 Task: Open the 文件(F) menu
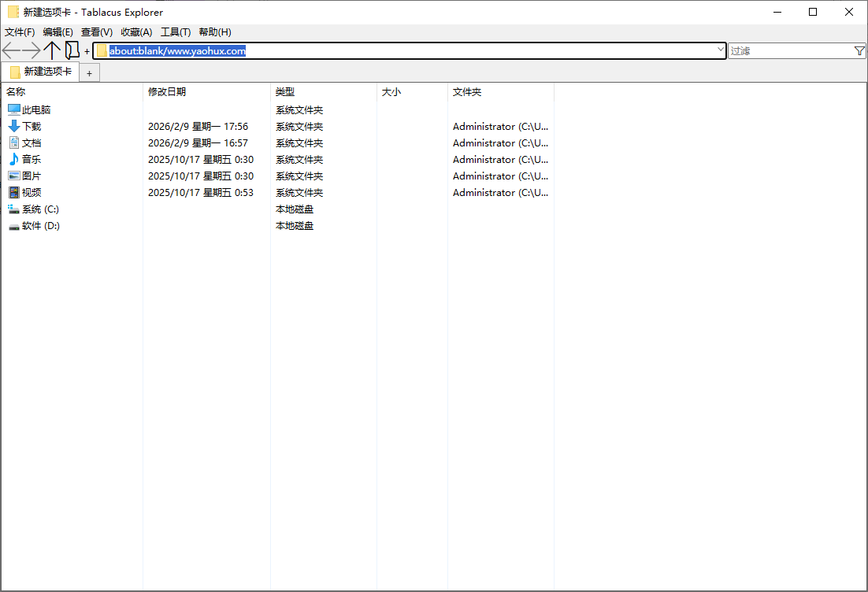(20, 32)
